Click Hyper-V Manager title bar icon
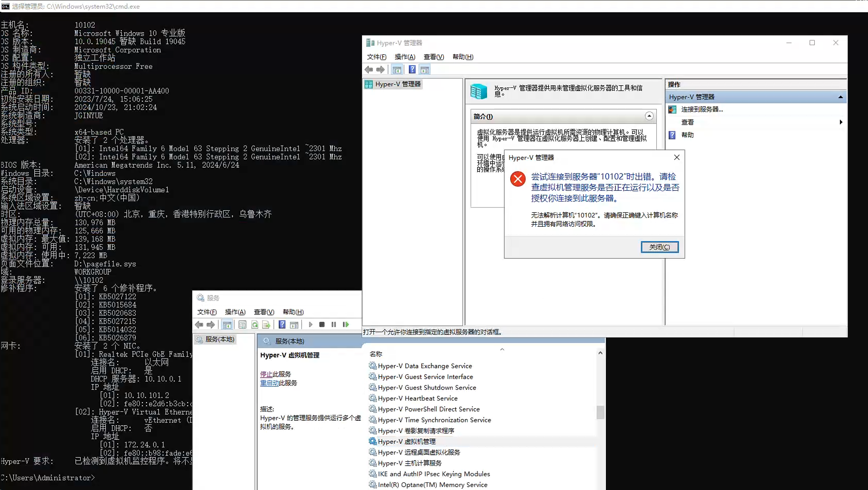This screenshot has width=868, height=490. point(370,43)
